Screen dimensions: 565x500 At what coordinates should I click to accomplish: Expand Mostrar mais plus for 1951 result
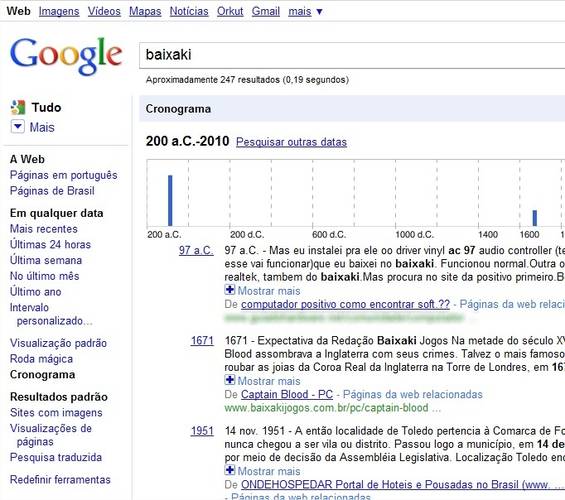(x=230, y=470)
